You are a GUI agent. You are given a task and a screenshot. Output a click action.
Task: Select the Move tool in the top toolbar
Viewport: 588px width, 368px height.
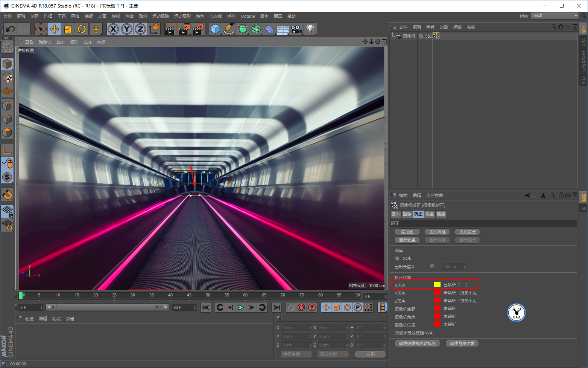(x=55, y=29)
